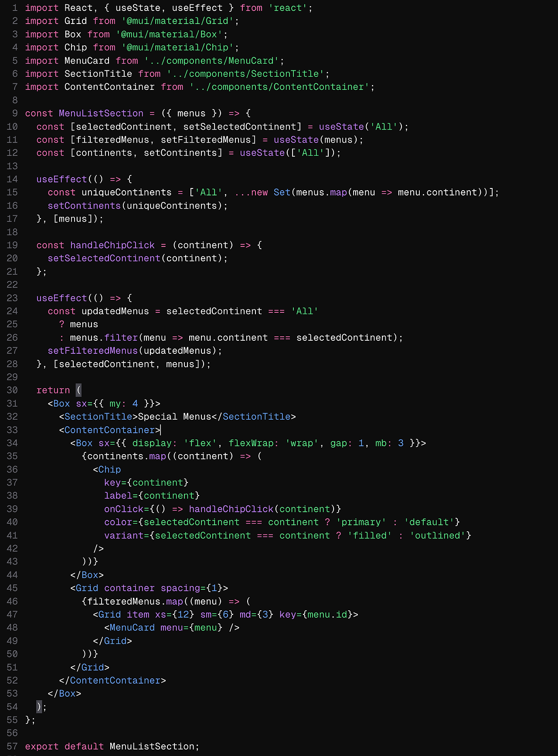The height and width of the screenshot is (756, 558).
Task: Click setFilteredMenus call on line 27
Action: [93, 351]
